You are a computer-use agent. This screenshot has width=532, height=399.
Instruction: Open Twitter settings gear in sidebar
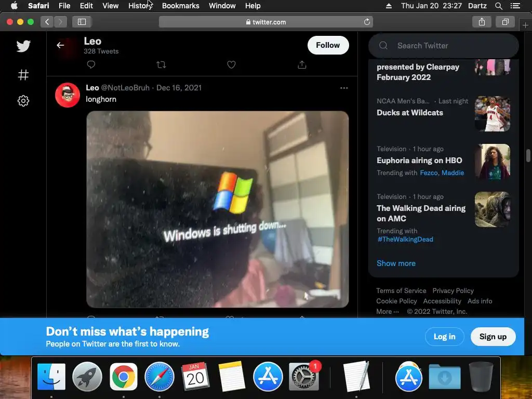point(23,101)
